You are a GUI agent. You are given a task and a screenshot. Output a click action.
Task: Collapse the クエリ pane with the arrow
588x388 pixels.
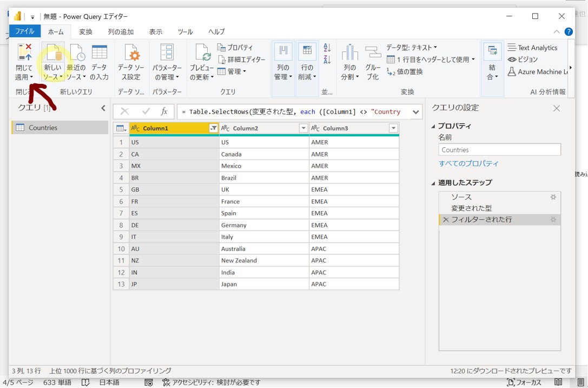coord(103,108)
